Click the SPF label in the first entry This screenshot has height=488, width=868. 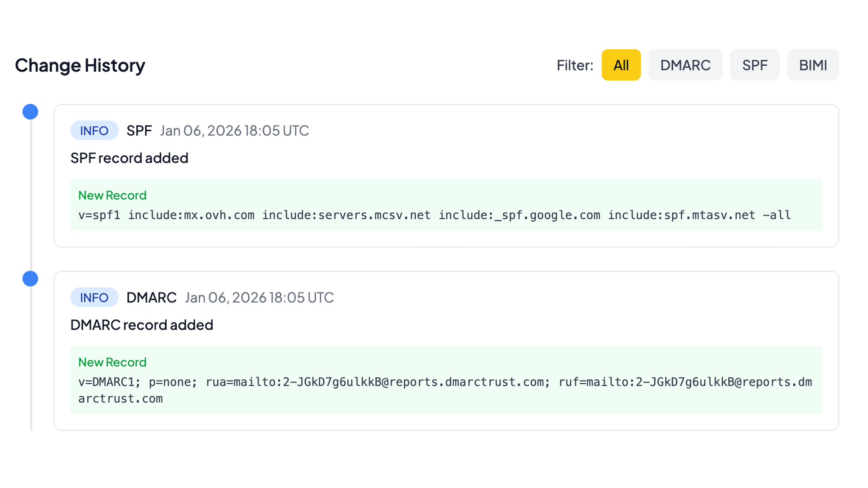[x=139, y=130]
